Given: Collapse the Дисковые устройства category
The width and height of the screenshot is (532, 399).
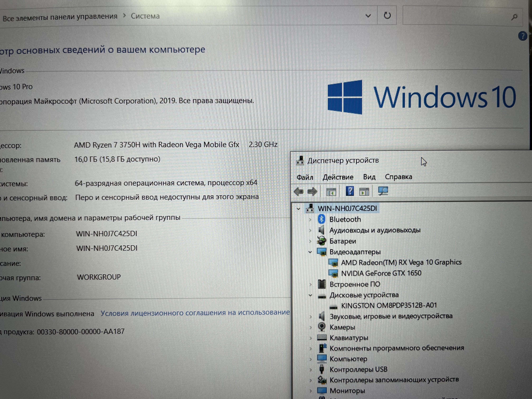Looking at the screenshot, I should (x=310, y=295).
